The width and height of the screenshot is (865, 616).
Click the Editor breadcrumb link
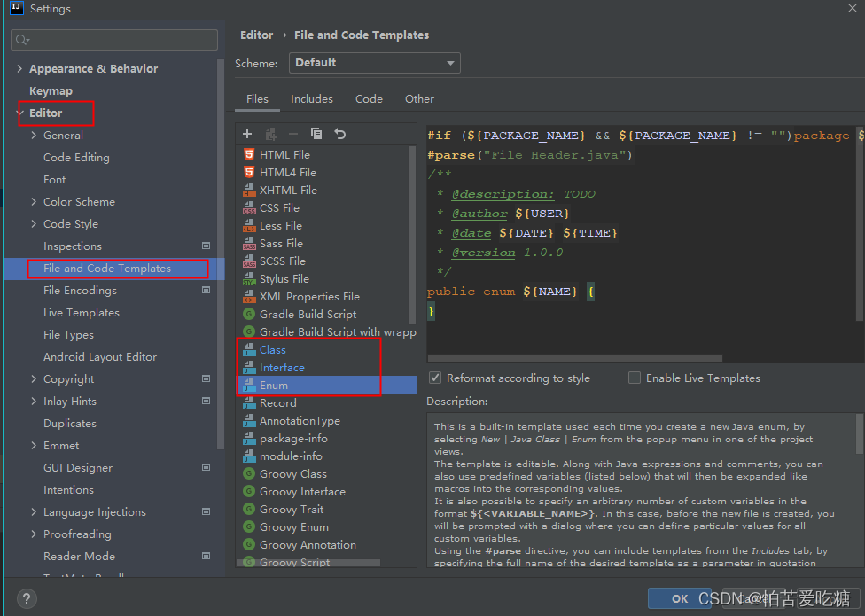(256, 35)
